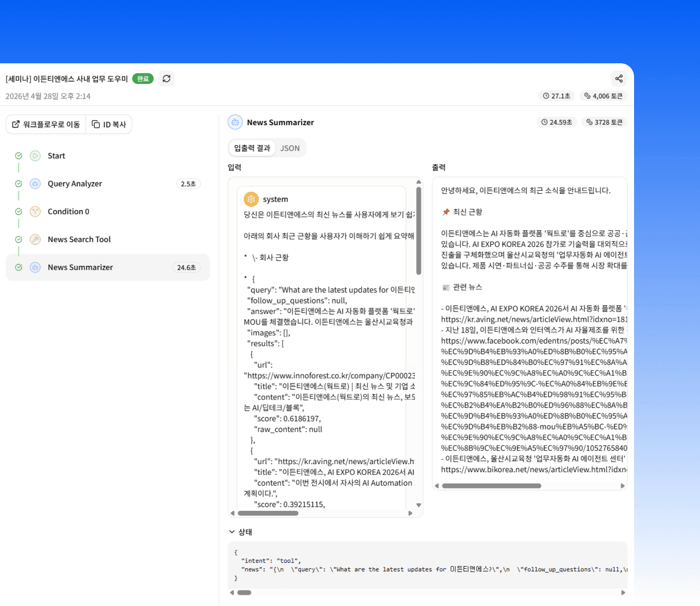Select the Condition 0 step label
The image size is (700, 606).
(x=69, y=211)
